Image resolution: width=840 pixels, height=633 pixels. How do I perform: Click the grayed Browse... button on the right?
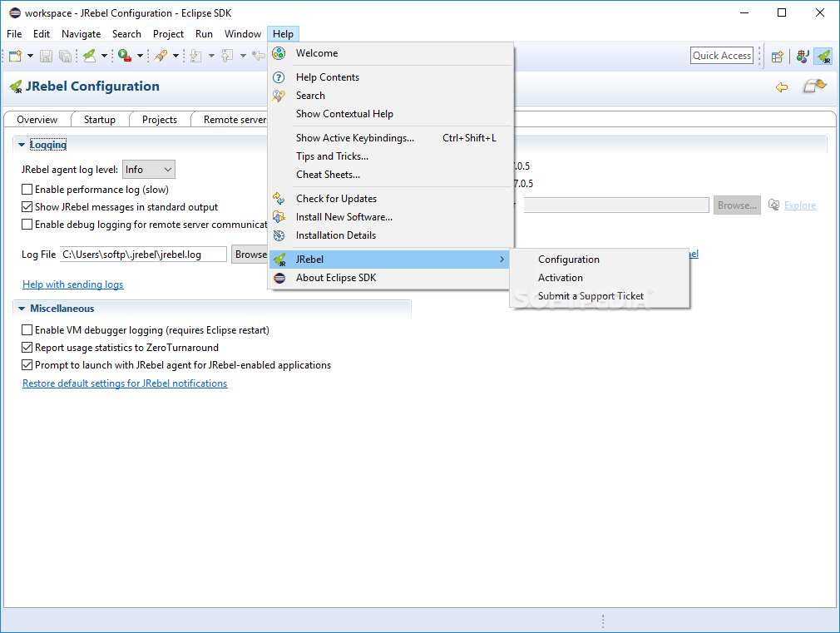point(737,205)
